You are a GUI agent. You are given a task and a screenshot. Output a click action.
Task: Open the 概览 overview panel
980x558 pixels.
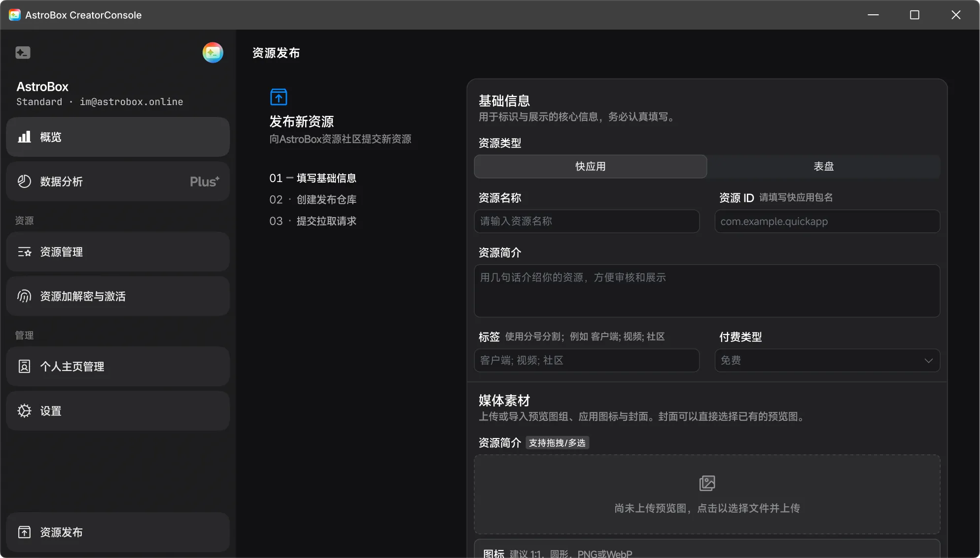117,137
